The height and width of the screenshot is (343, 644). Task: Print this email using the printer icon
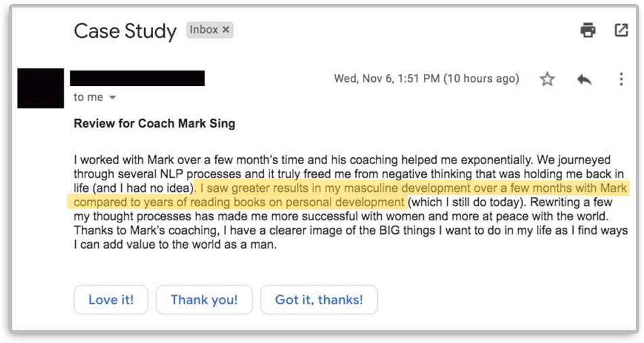click(588, 30)
